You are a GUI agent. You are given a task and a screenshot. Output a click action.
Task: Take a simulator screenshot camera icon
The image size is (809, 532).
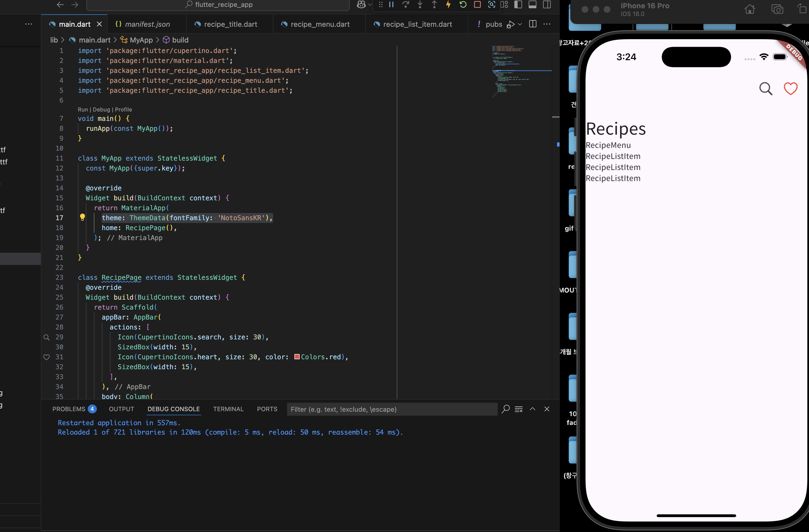click(x=777, y=9)
